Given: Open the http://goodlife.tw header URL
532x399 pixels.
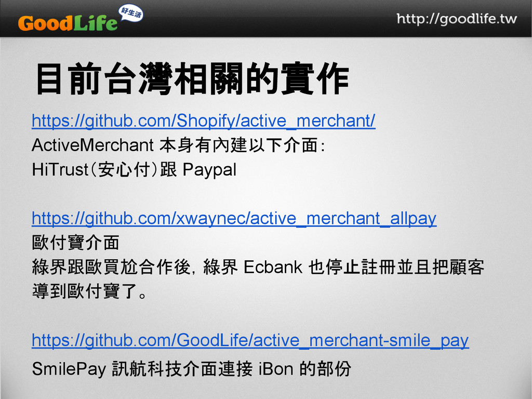Looking at the screenshot, I should pyautogui.click(x=457, y=19).
